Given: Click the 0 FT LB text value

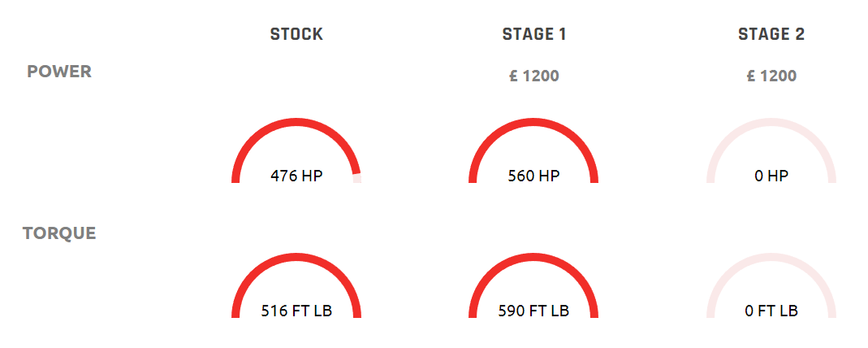Looking at the screenshot, I should point(771,311).
